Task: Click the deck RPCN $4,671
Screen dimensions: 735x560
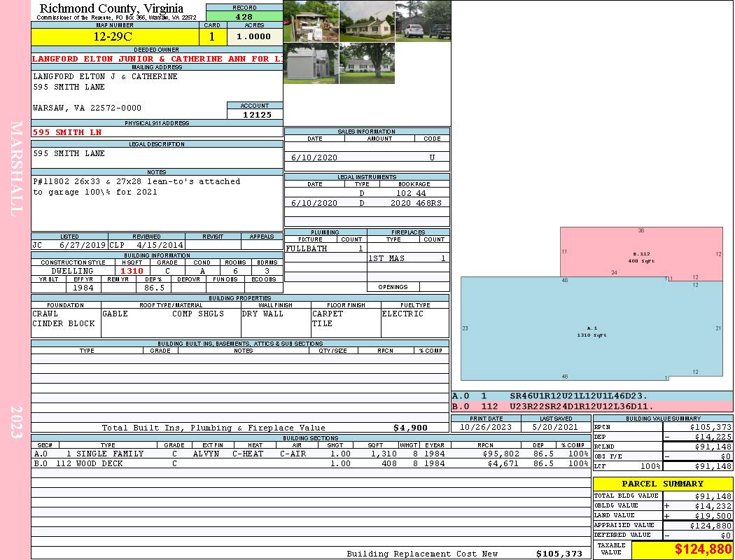Action: pos(503,463)
